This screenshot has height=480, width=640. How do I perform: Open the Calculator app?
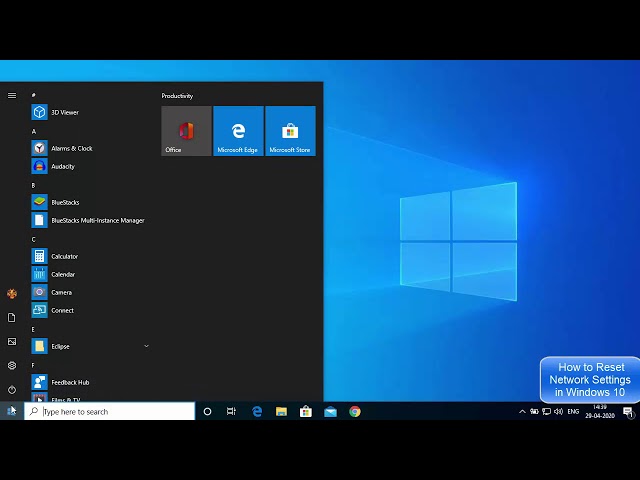point(90,256)
